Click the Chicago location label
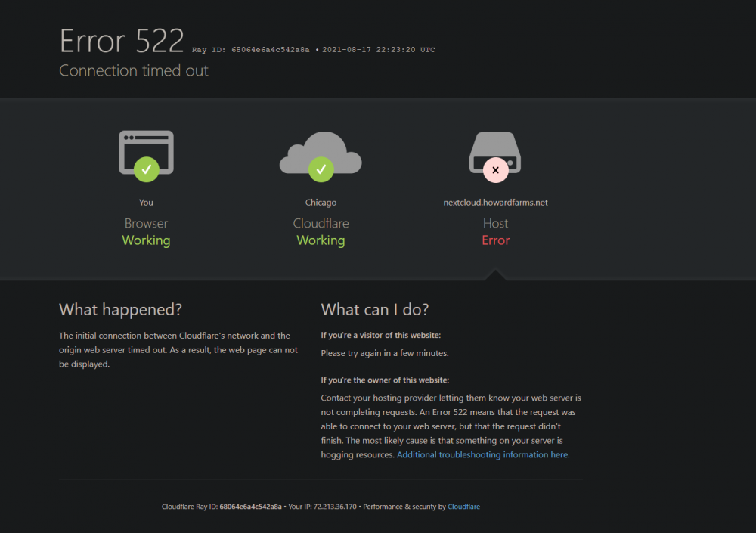756x533 pixels. [x=321, y=203]
